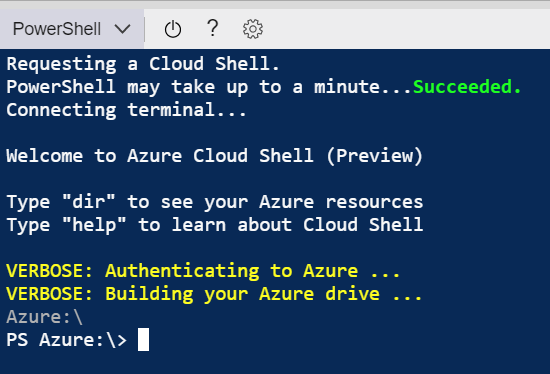Click the "help" hint about Cloud Shell
Screen dimensions: 550x374
(x=215, y=225)
